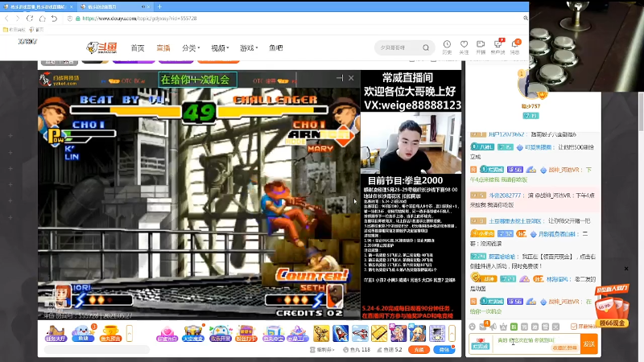This screenshot has height=362, width=644.
Task: Expand the left activity icons chevron
Action: (130, 333)
